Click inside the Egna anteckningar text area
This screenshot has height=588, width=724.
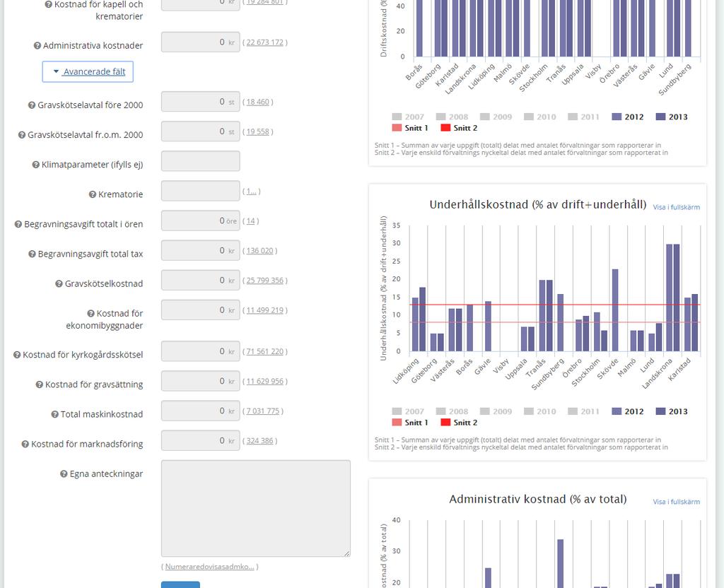point(256,508)
